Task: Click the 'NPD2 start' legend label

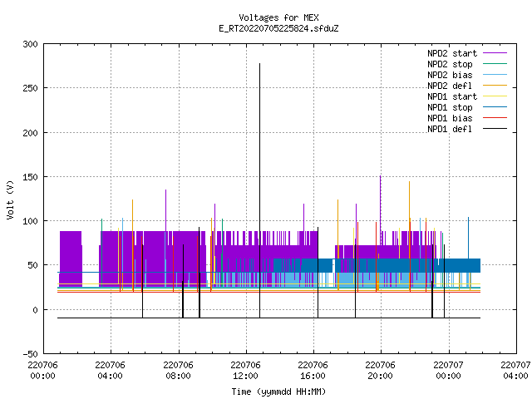Action: (x=452, y=53)
